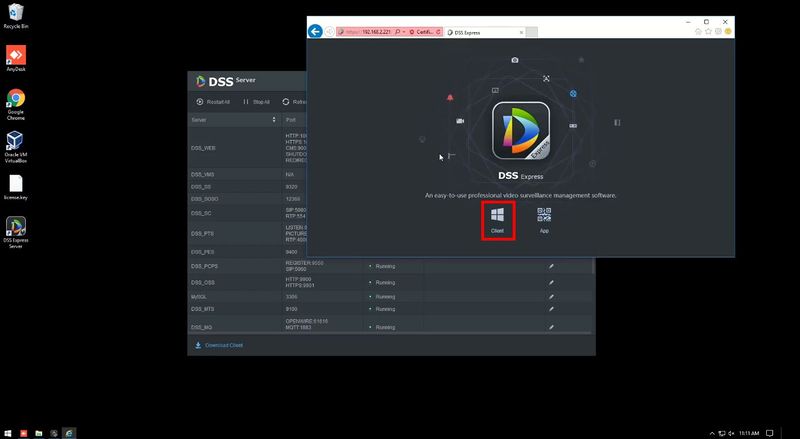Select the DSS_PES row in server list
The height and width of the screenshot is (439, 800).
click(247, 252)
